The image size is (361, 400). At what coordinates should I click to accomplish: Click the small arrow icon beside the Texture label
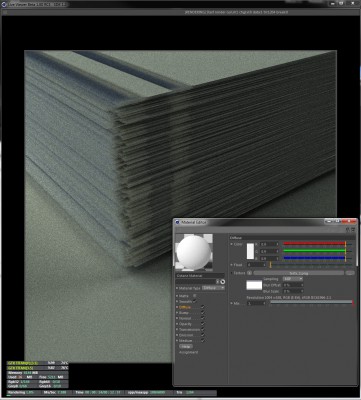(x=249, y=273)
